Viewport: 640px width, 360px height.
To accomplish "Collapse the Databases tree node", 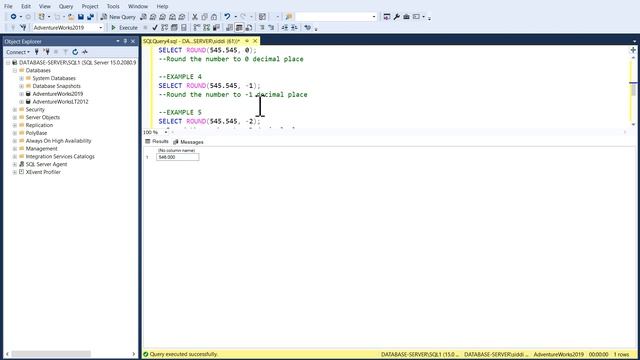I will point(15,71).
